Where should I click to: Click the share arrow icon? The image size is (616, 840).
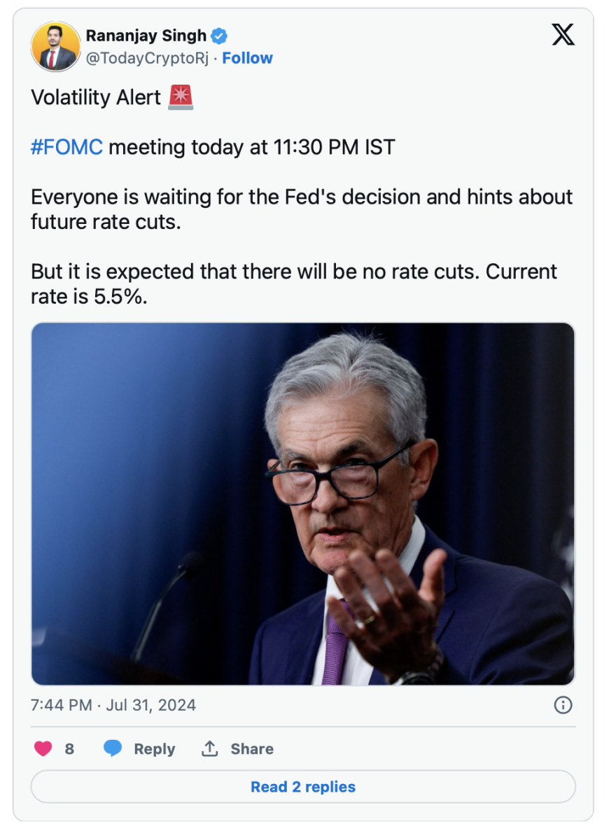[x=209, y=749]
